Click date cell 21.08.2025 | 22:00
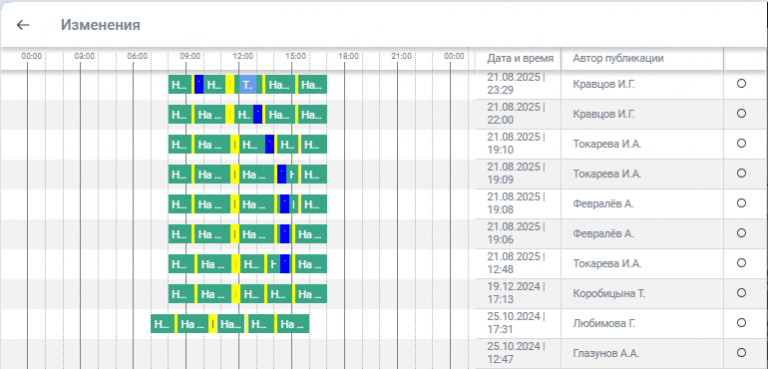Image resolution: width=768 pixels, height=369 pixels. [x=516, y=114]
